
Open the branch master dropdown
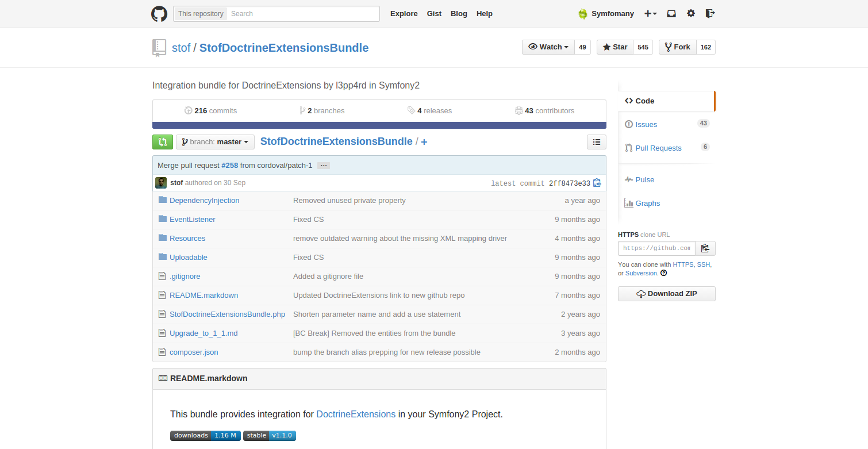[215, 142]
